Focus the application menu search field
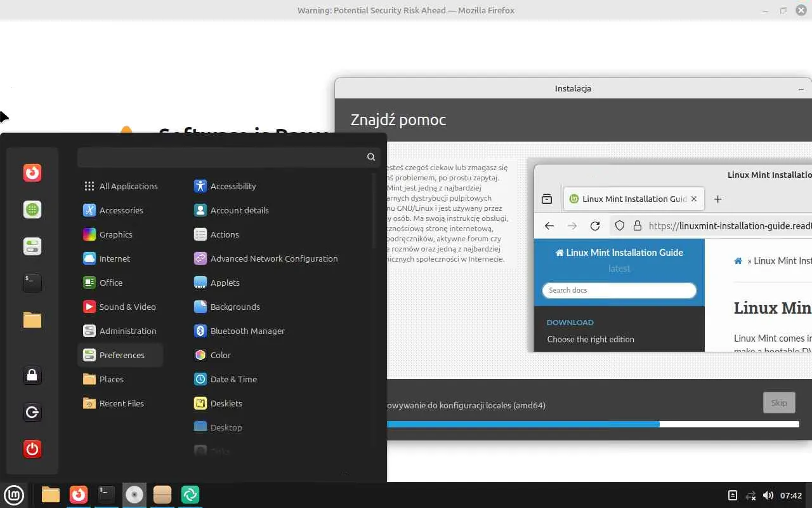Viewport: 812px width, 508px height. [x=229, y=157]
